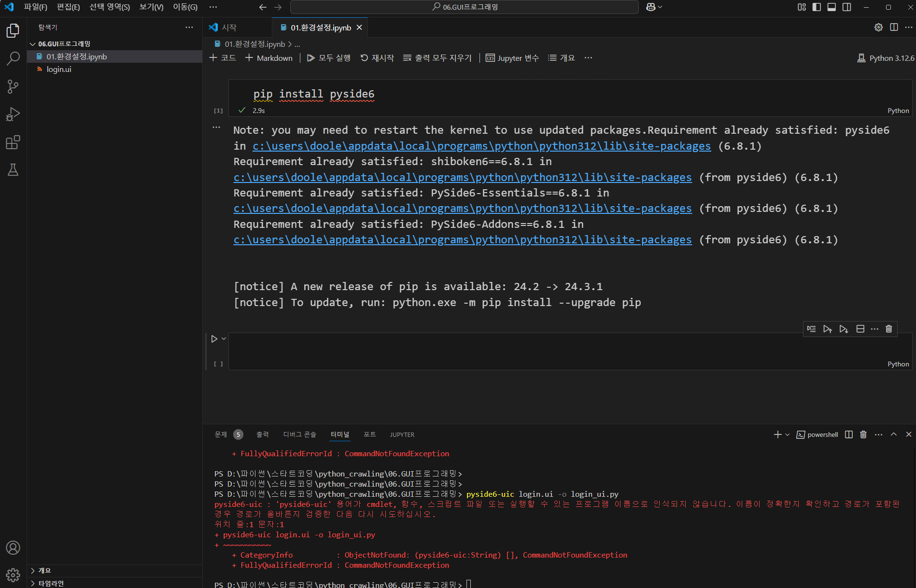Image resolution: width=916 pixels, height=588 pixels.
Task: Open the Testing flask icon view
Action: [13, 170]
